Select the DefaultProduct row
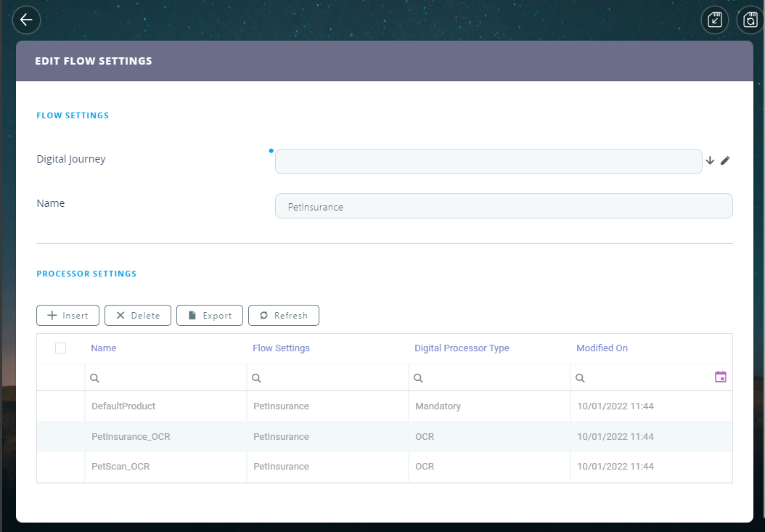Viewport: 765px width, 532px height. [x=123, y=406]
